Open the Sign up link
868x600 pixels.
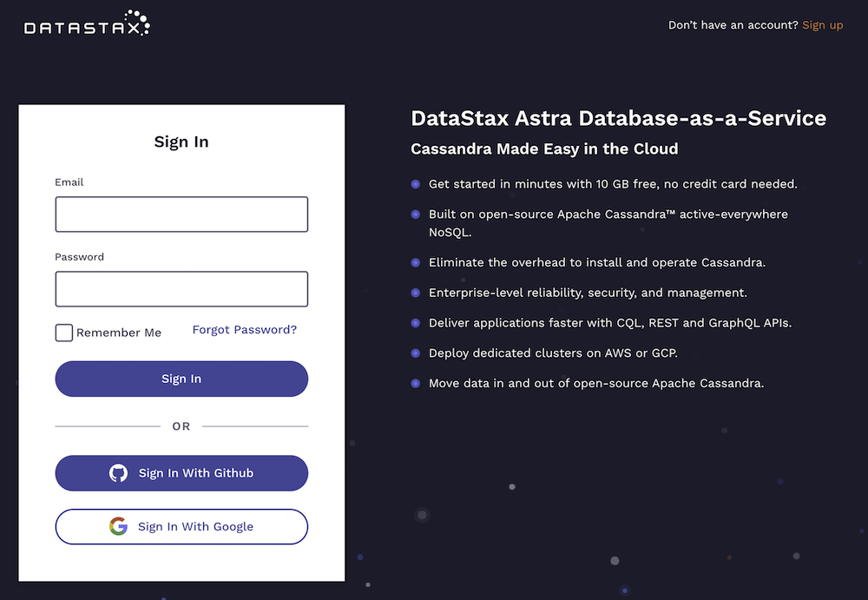point(823,25)
